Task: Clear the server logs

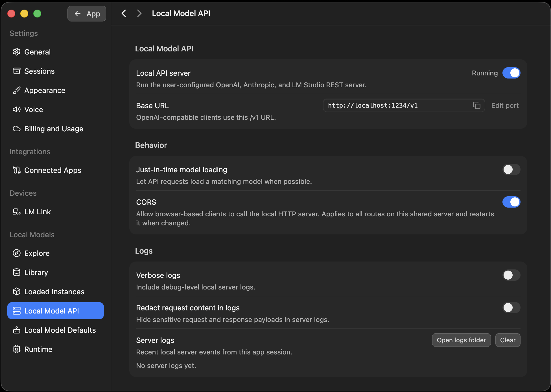Action: 508,340
